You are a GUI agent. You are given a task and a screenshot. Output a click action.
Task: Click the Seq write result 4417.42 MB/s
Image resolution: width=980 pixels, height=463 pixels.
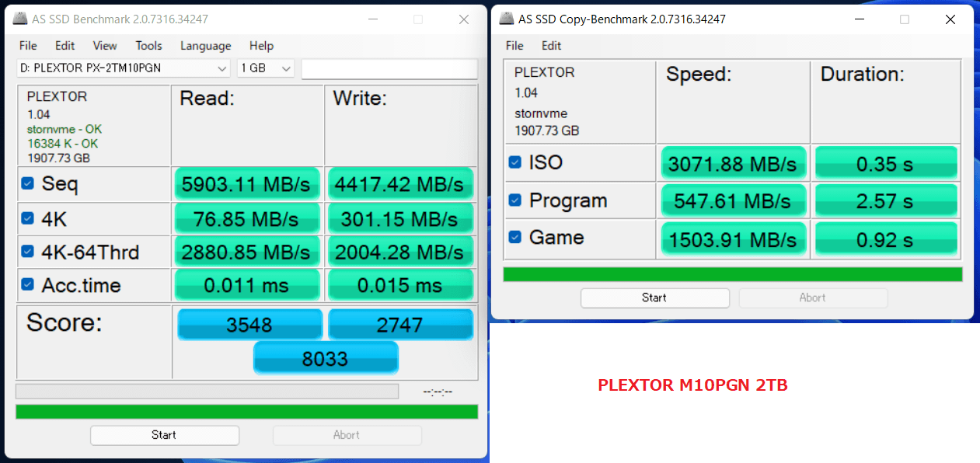tap(399, 184)
